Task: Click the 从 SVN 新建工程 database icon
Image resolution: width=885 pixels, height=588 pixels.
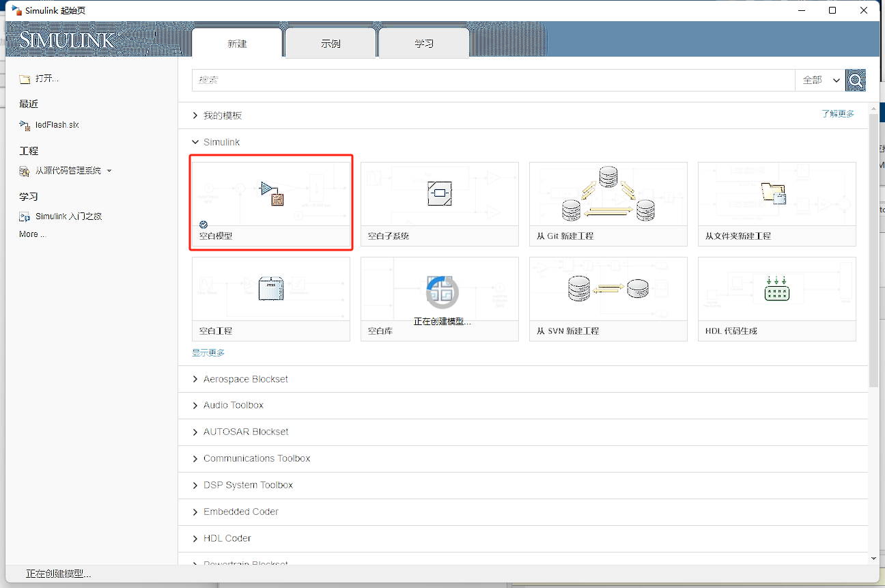Action: click(x=608, y=288)
